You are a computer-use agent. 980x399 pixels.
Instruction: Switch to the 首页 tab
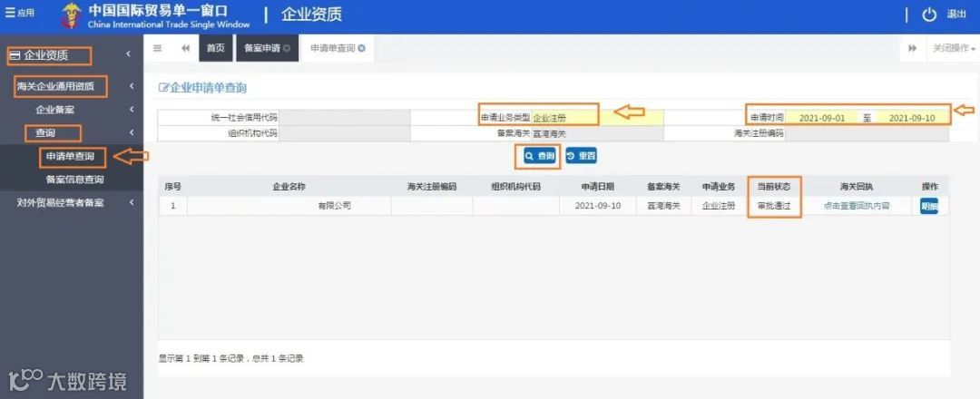[x=216, y=48]
